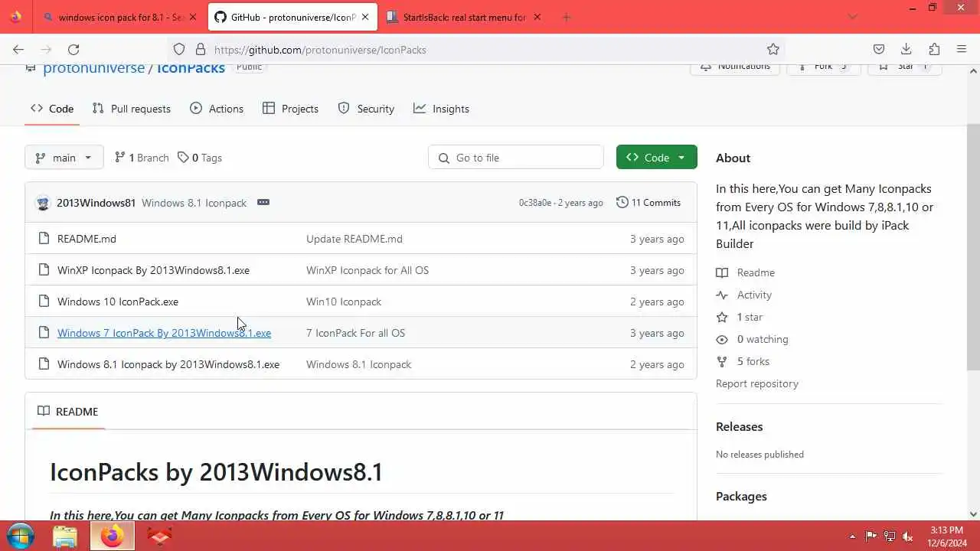This screenshot has height=551, width=980.
Task: Open the Insights tab
Action: [x=442, y=109]
